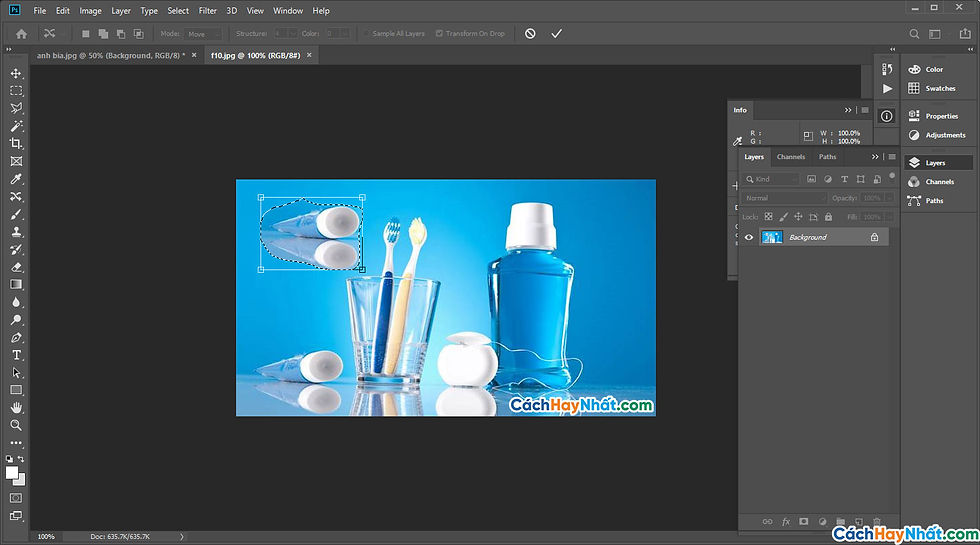Toggle Lock all padlock in Layers panel
The height and width of the screenshot is (545, 980).
828,217
